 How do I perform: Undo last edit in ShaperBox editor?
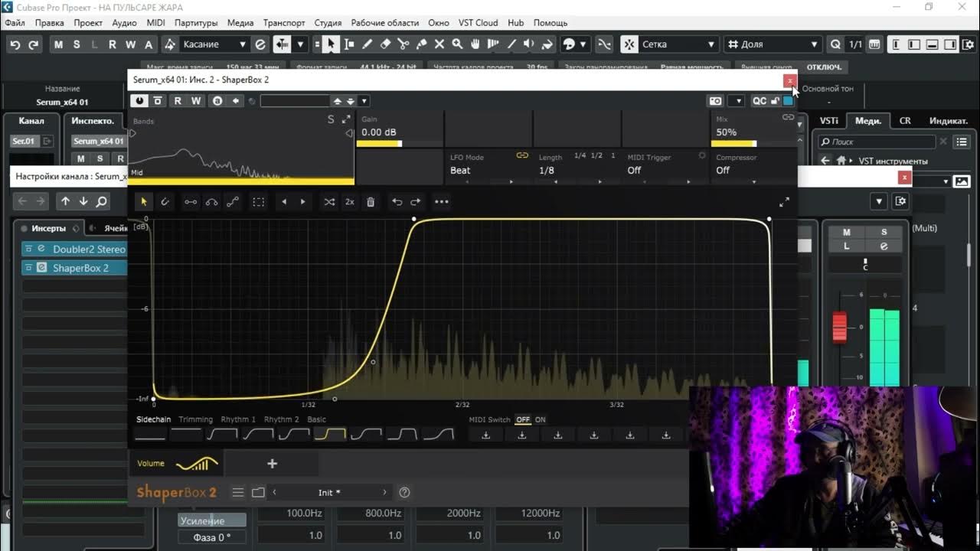pos(397,202)
